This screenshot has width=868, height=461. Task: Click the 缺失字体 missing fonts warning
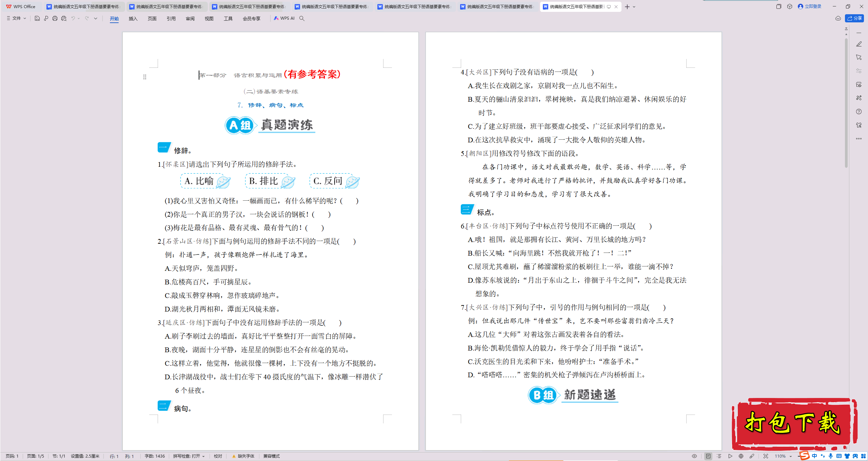pyautogui.click(x=243, y=456)
